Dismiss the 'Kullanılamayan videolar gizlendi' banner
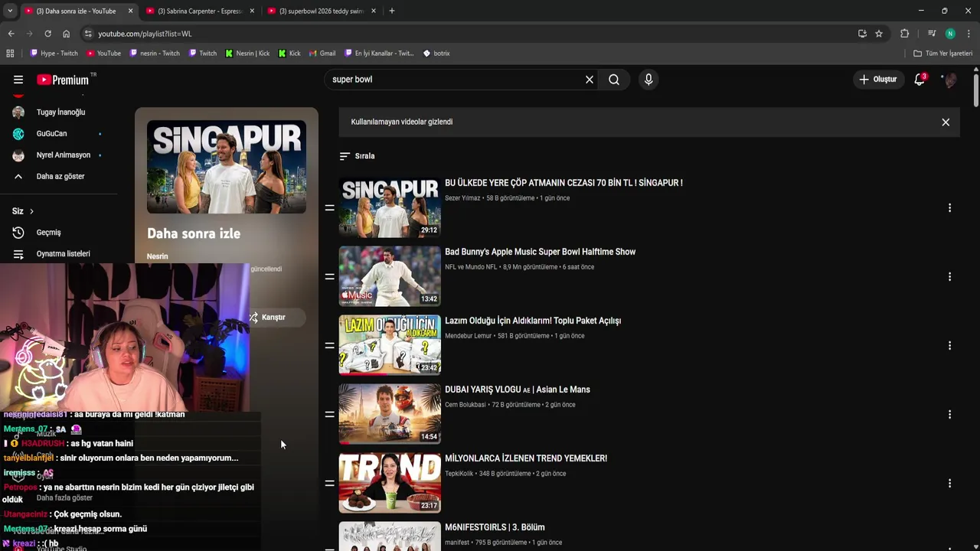The image size is (980, 551). coord(946,122)
